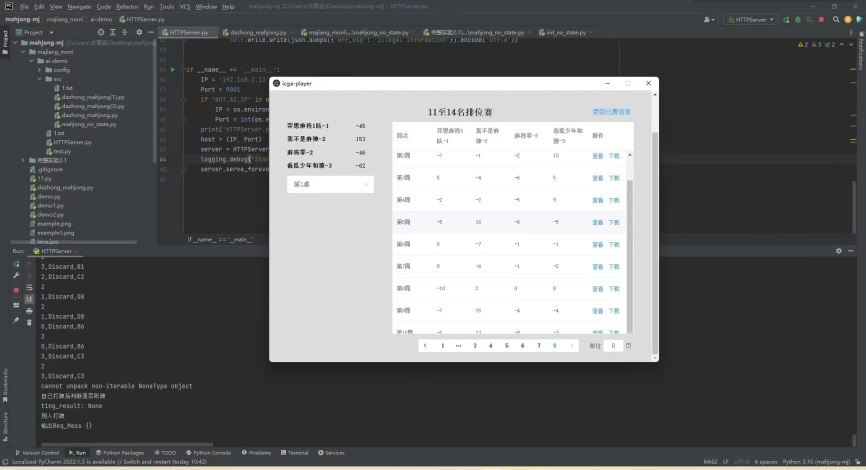The image size is (866, 470).
Task: Click the orange IDE updates icon
Action: [847, 19]
